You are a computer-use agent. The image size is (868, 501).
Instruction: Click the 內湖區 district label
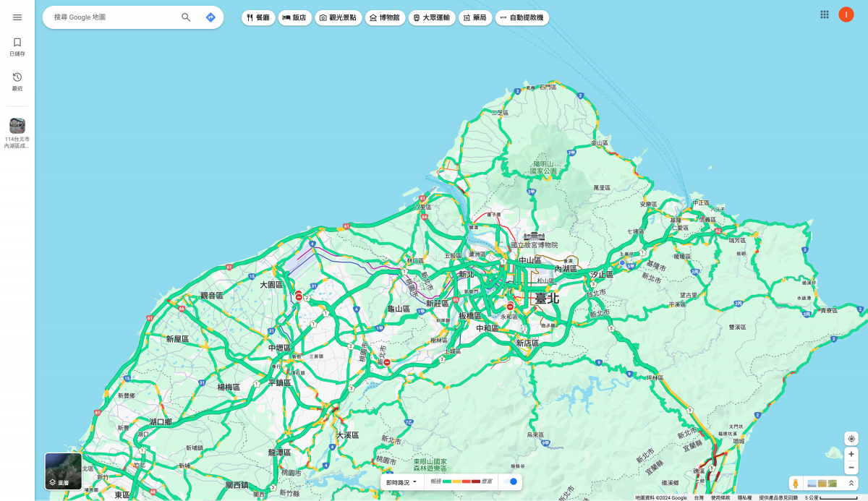click(x=566, y=268)
